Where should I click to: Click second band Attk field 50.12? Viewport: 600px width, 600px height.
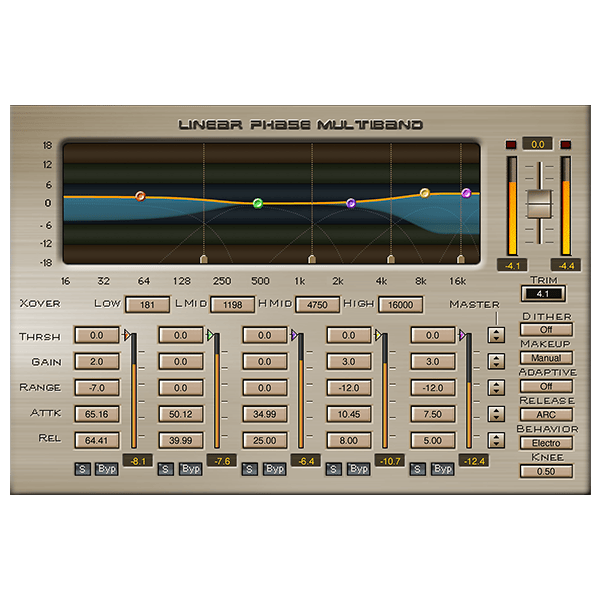click(x=181, y=414)
